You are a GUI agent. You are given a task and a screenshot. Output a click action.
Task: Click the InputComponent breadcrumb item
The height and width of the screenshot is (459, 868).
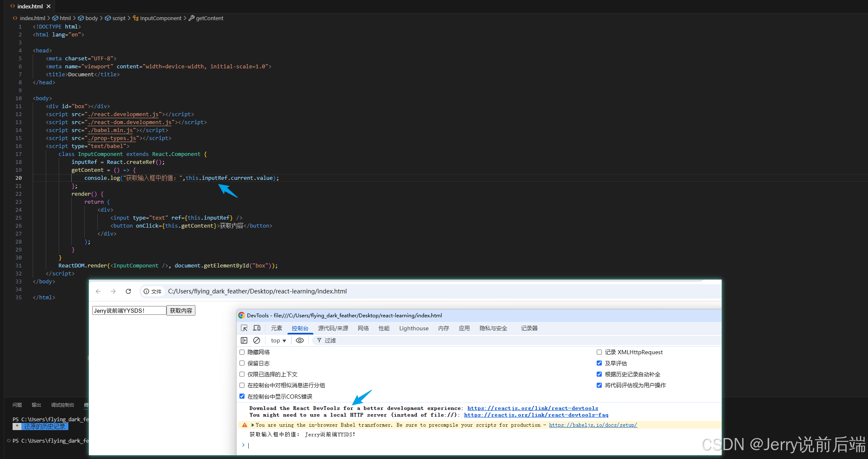[160, 18]
